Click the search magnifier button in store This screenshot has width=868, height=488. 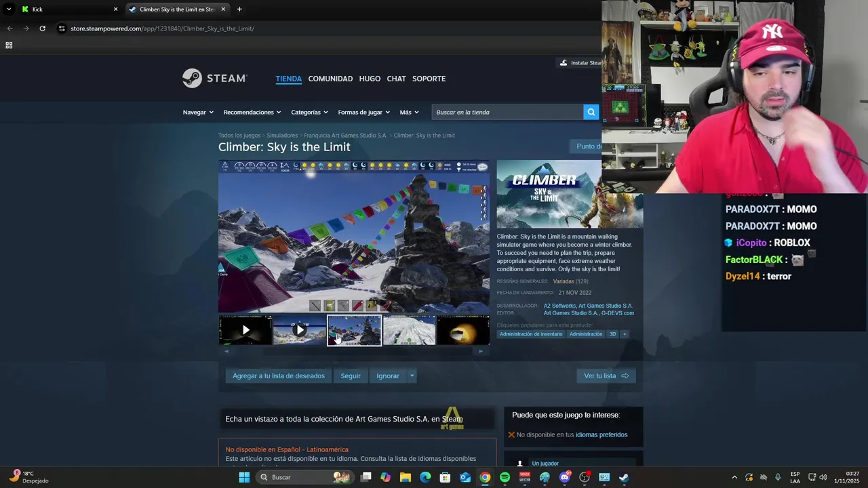tap(591, 112)
